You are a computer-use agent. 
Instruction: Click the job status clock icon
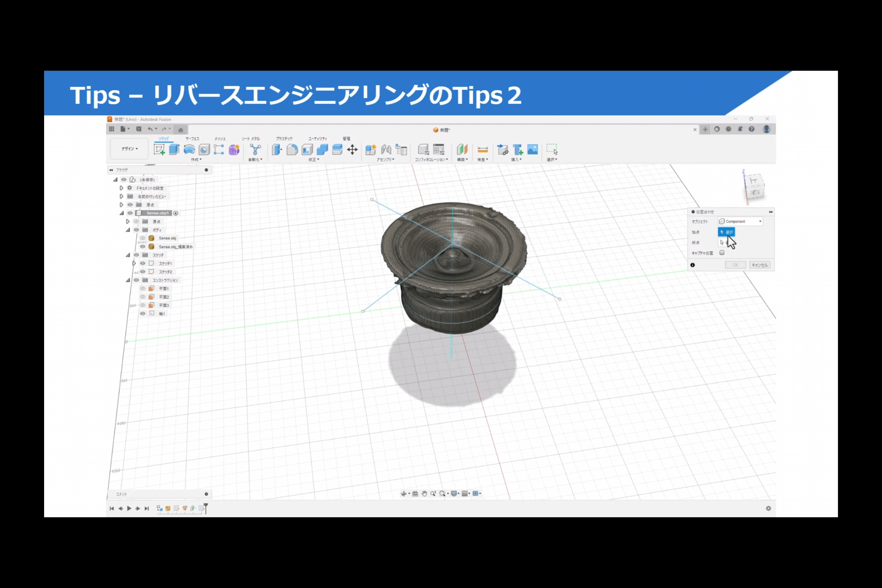pos(729,129)
